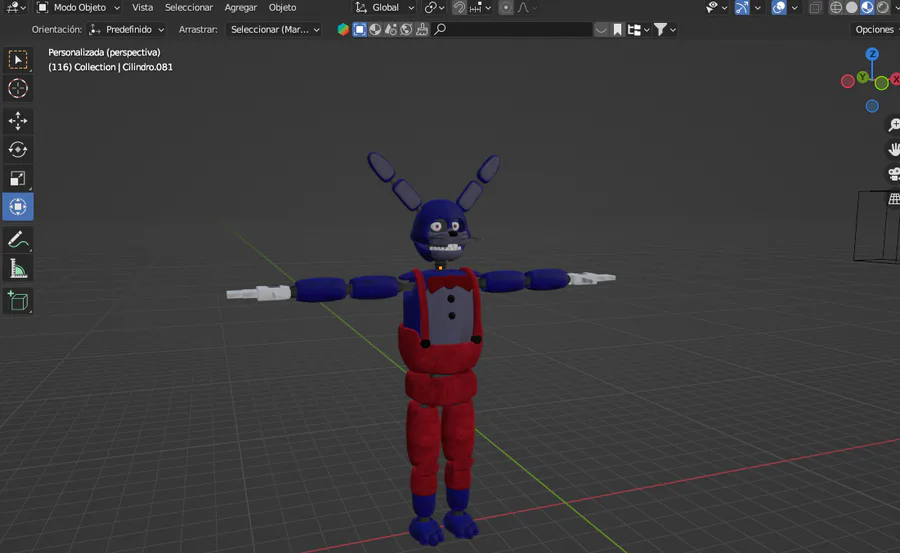
Task: Toggle viewport overlays
Action: tap(779, 7)
